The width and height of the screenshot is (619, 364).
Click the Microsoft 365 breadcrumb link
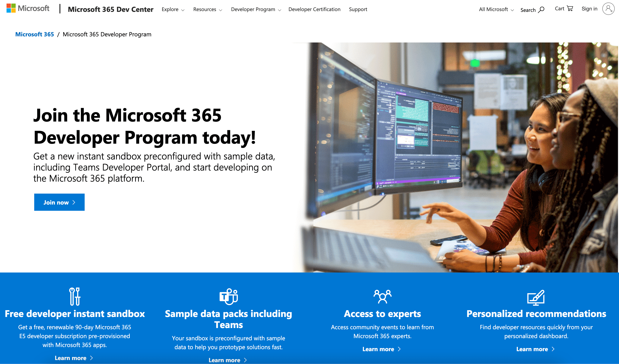point(33,34)
